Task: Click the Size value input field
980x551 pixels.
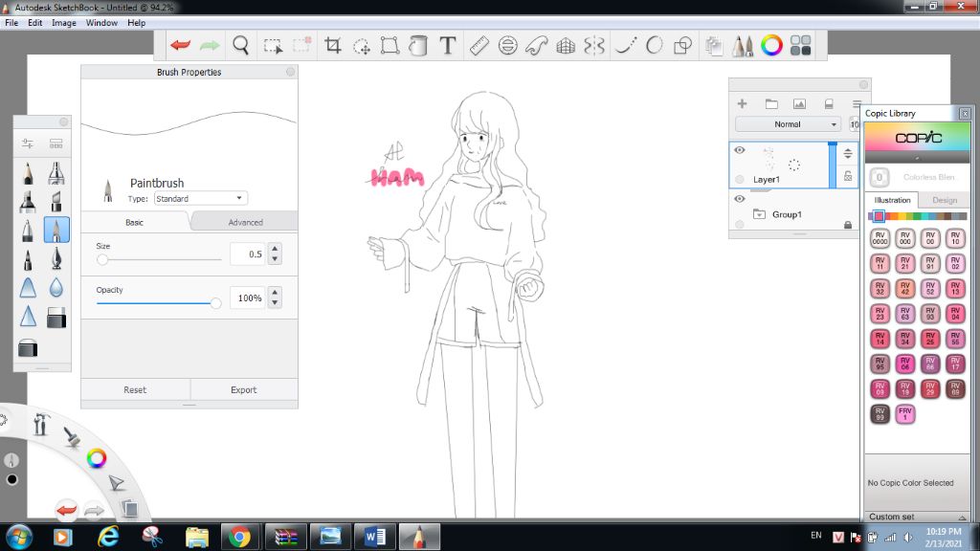Action: (x=249, y=254)
